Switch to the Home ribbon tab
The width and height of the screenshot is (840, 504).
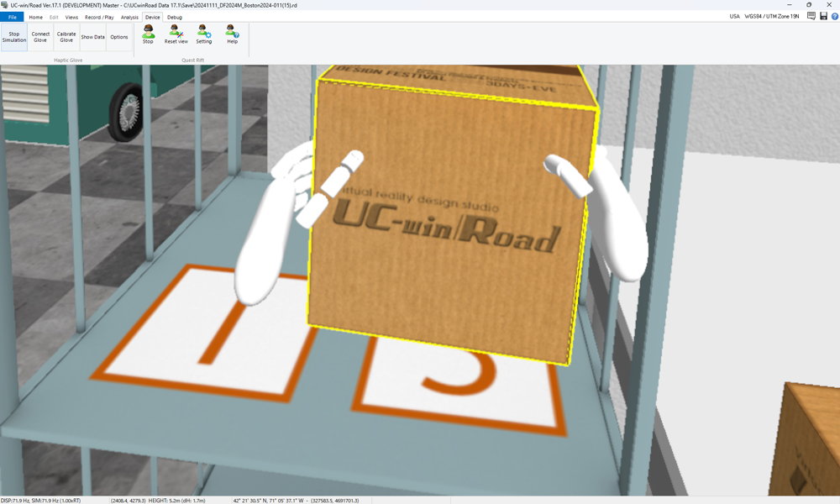(x=36, y=17)
